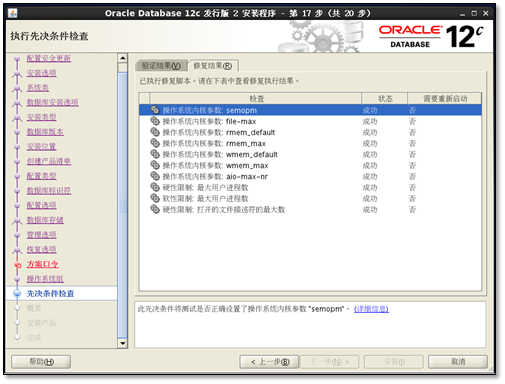Viewport: 505px width, 384px height.
Task: Open the 配置类型 step link
Action: click(41, 176)
